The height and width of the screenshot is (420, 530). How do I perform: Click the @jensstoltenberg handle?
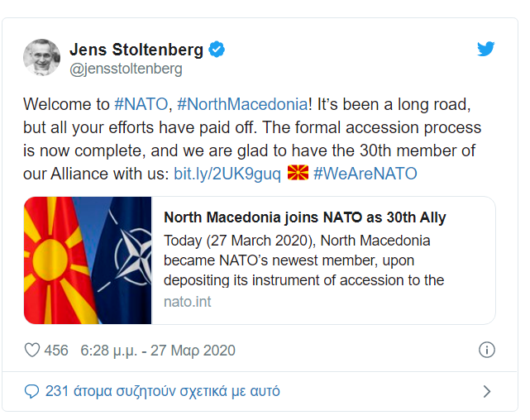(x=126, y=69)
